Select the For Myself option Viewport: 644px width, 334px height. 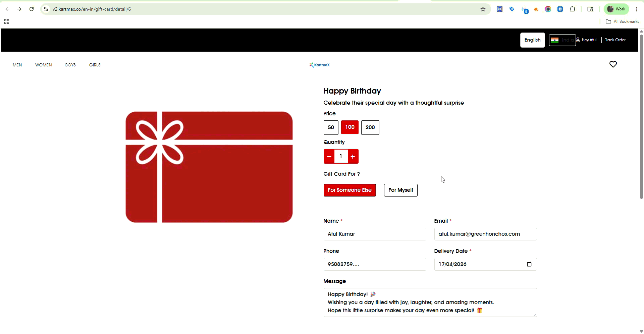point(400,190)
